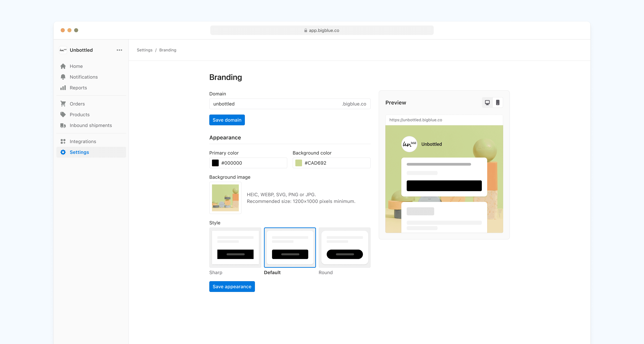This screenshot has height=344, width=644.
Task: Click Branding breadcrumb link
Action: tap(168, 50)
